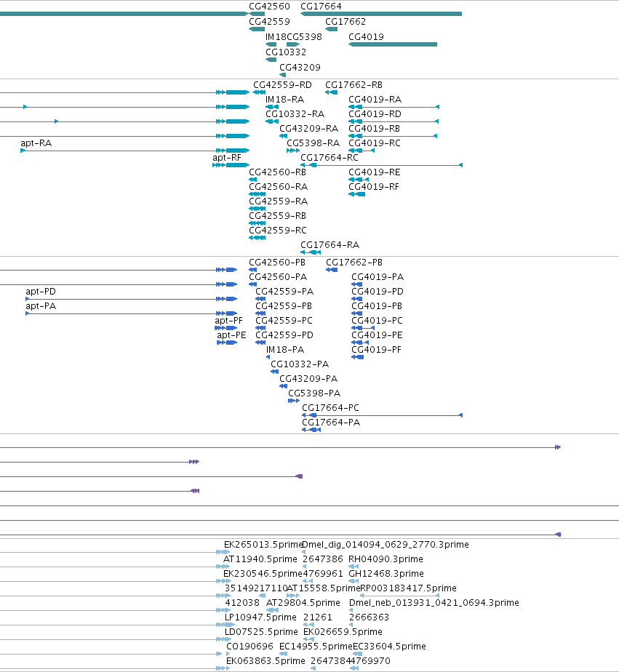
Task: Select the CG43209-RA transcript label
Action: pyautogui.click(x=308, y=129)
